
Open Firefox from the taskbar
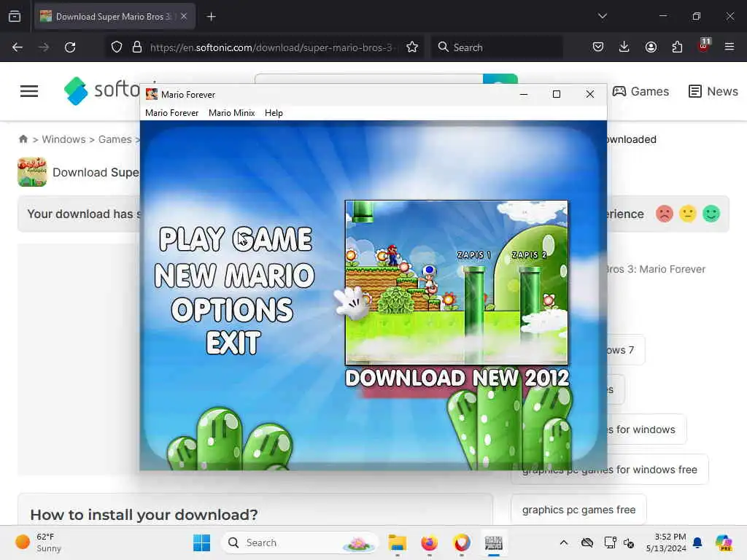(x=429, y=542)
